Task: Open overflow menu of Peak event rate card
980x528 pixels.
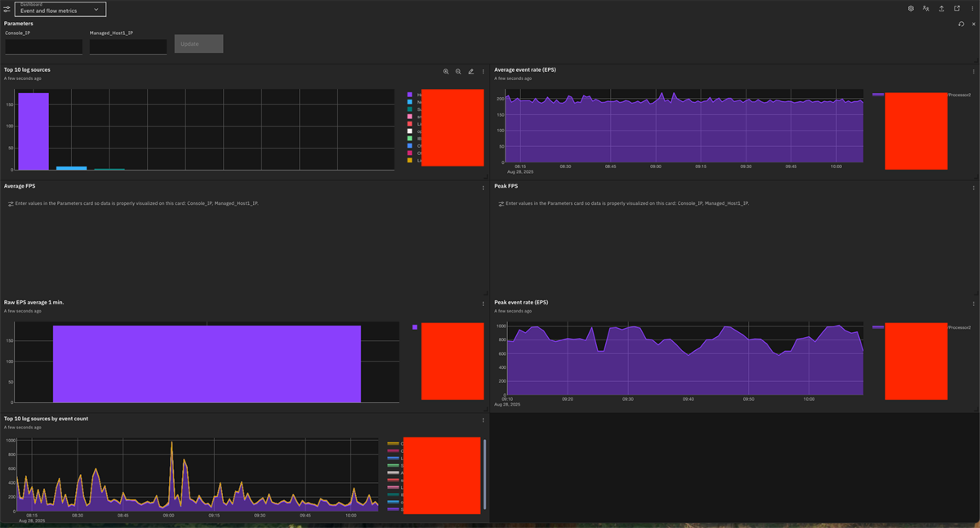Action: coord(973,304)
